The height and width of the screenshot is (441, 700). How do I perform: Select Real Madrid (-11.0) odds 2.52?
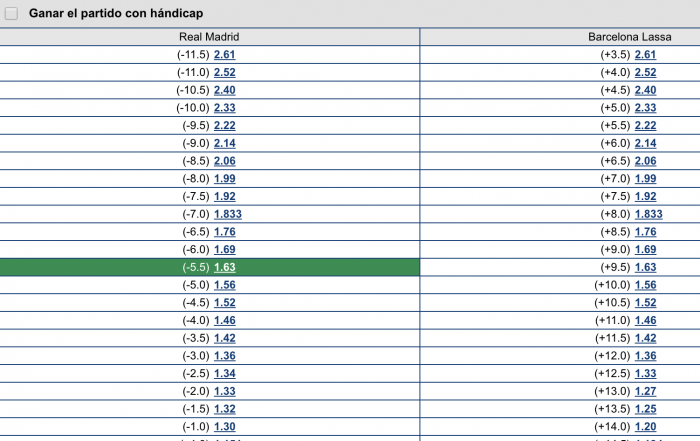(x=225, y=72)
